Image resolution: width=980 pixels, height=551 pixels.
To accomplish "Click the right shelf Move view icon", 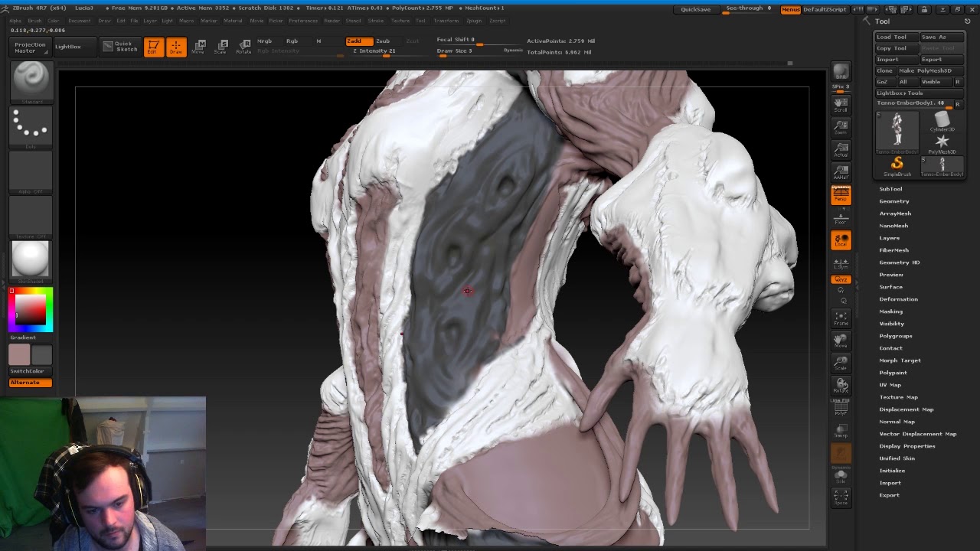I will (x=841, y=341).
